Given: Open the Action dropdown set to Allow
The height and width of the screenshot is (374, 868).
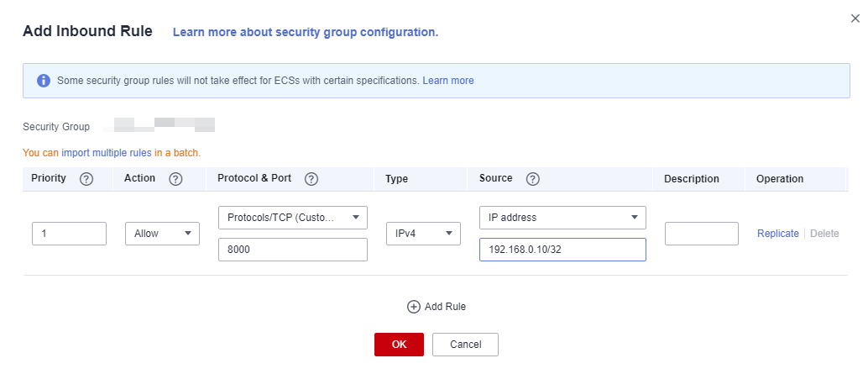Looking at the screenshot, I should (x=162, y=234).
